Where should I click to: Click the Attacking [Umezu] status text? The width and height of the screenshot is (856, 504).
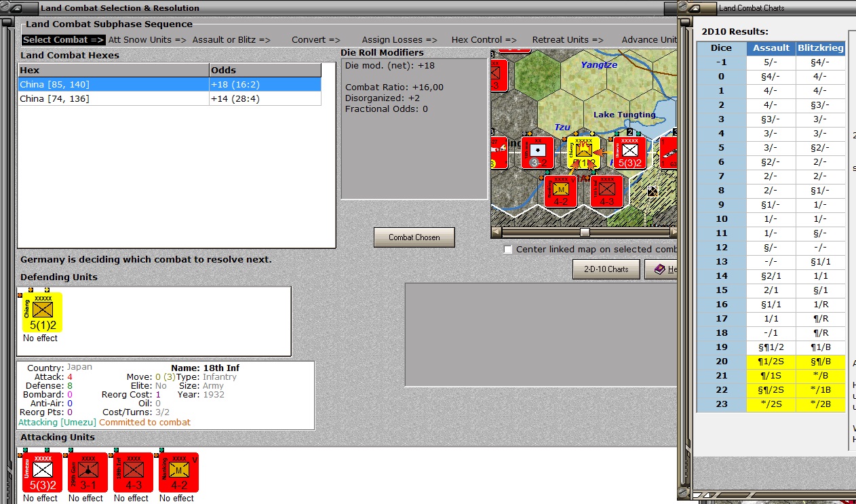click(x=57, y=422)
